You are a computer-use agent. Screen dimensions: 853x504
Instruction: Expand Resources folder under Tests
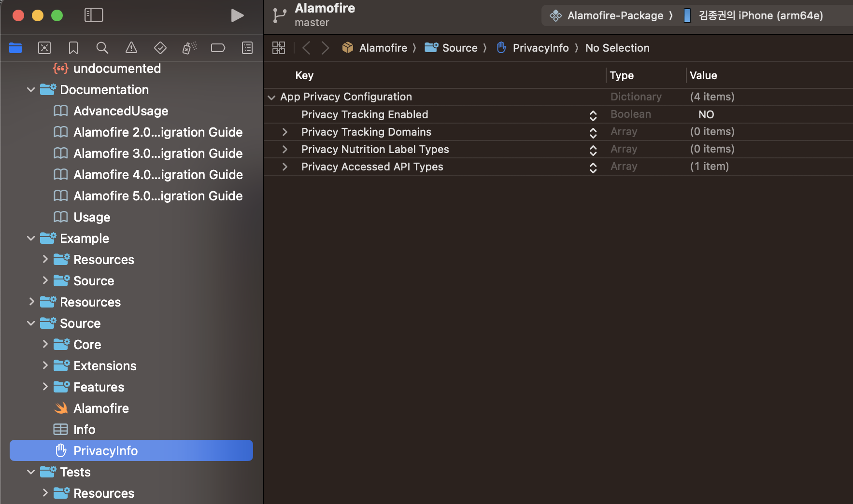45,493
